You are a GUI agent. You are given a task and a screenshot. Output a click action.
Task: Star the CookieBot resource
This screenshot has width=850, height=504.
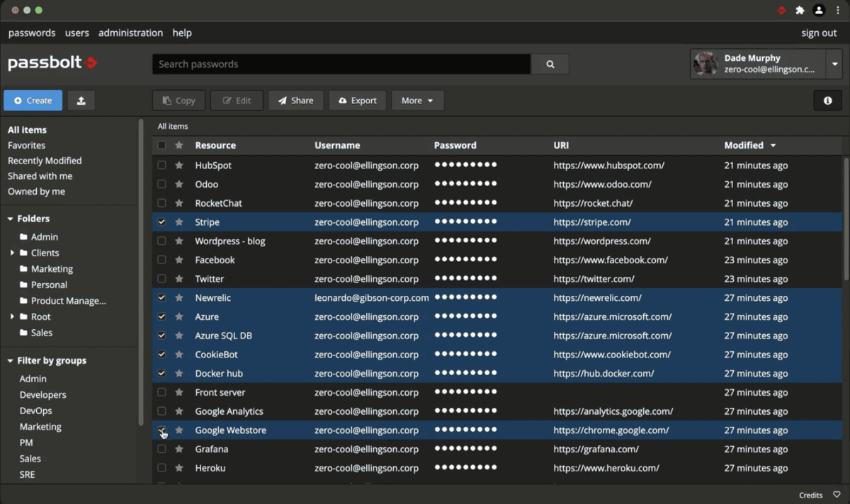(x=179, y=354)
